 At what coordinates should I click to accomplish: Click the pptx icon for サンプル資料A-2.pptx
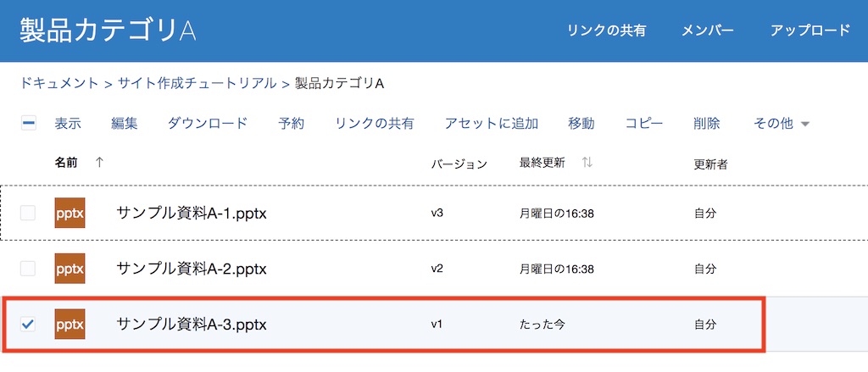[70, 269]
